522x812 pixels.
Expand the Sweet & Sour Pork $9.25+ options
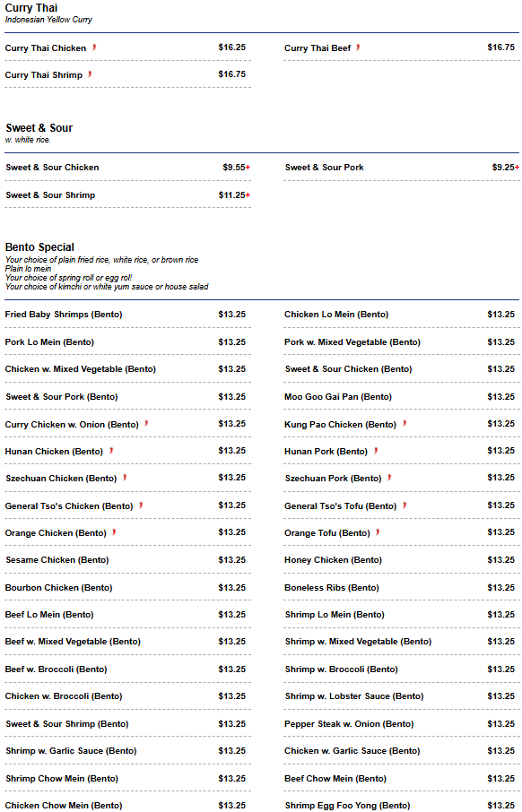click(x=517, y=168)
